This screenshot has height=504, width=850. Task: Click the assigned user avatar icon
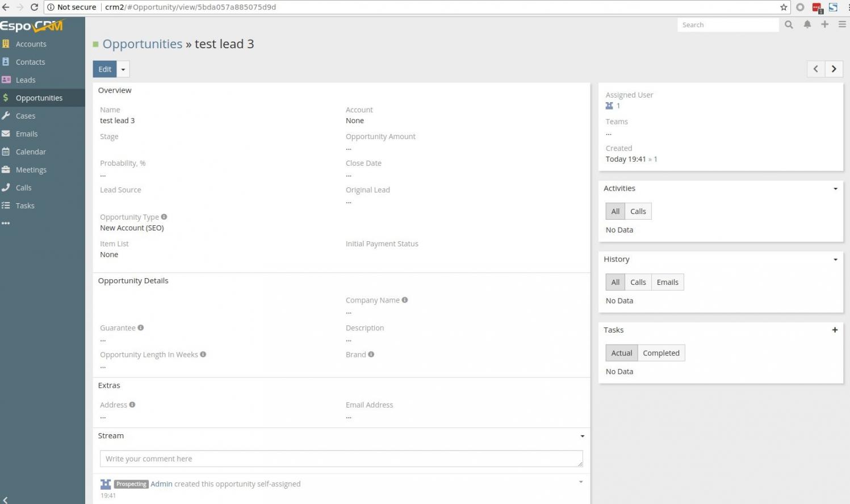click(609, 106)
